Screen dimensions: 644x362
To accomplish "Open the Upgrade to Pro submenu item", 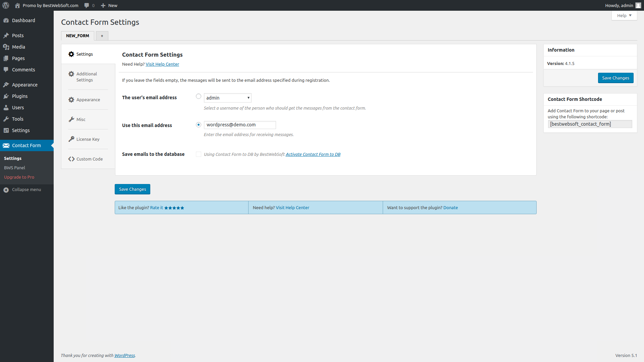I will (x=19, y=177).
